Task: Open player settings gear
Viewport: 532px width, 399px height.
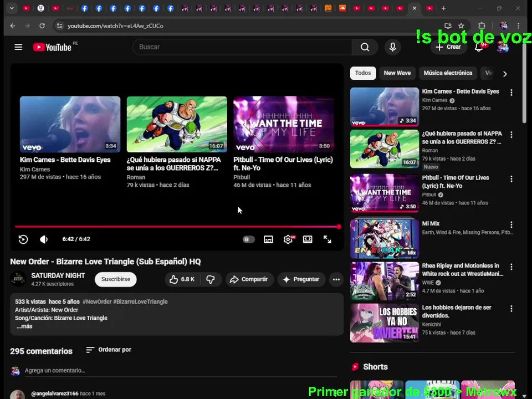Action: coord(288,239)
